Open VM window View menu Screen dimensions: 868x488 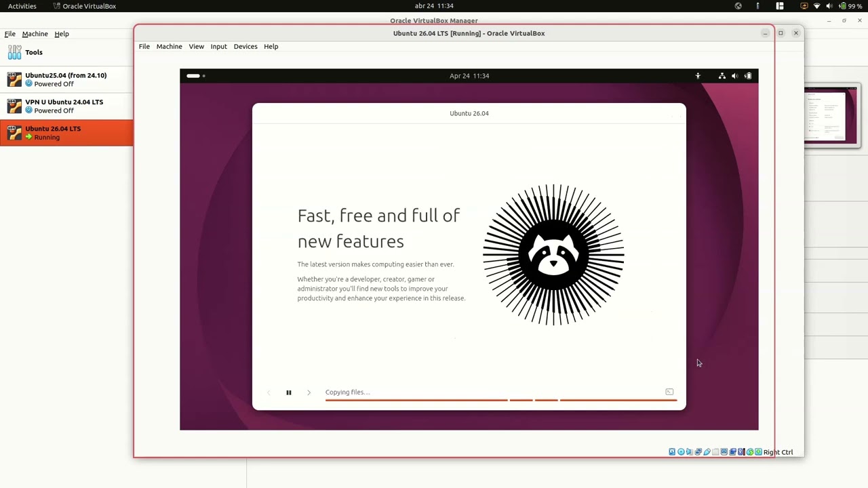click(x=196, y=46)
